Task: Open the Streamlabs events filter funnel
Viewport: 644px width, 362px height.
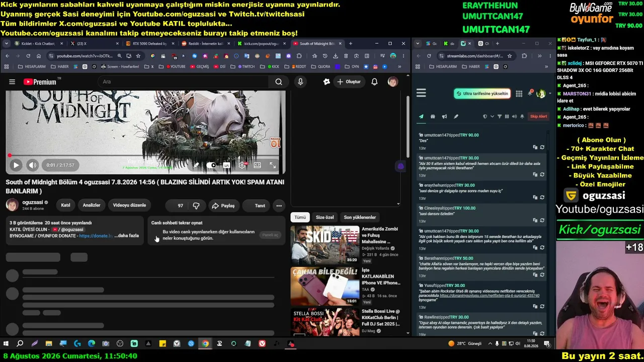Action: (500, 117)
